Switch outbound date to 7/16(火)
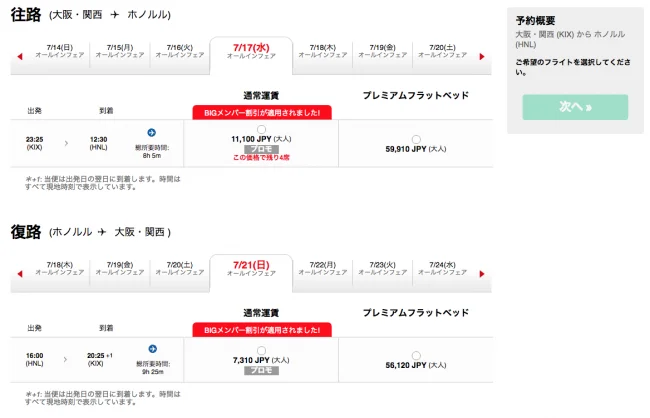 coord(179,51)
